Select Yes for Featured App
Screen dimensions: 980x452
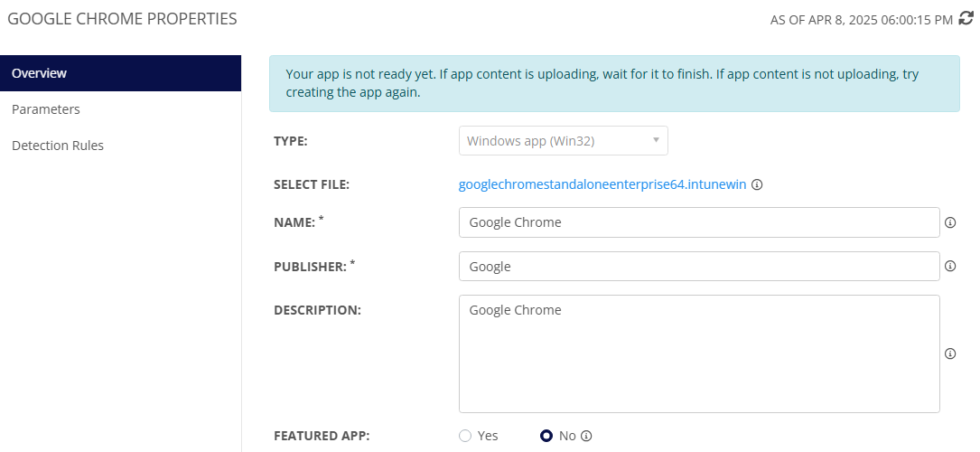(x=465, y=436)
